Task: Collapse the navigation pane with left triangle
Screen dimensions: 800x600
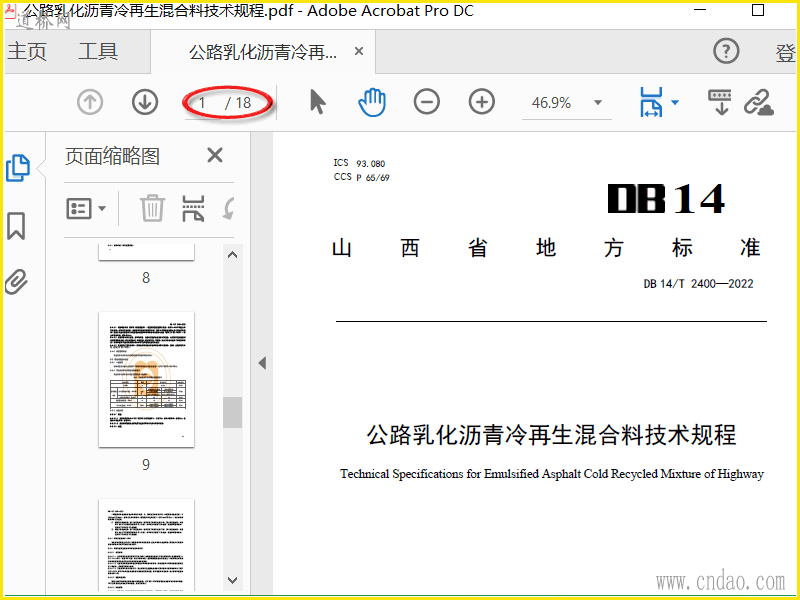Action: [x=262, y=363]
